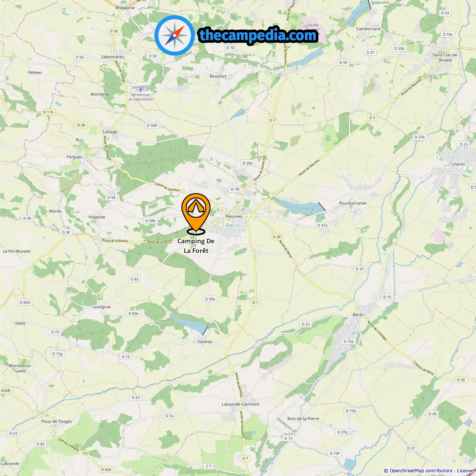Click the Savères village label

click(x=205, y=341)
